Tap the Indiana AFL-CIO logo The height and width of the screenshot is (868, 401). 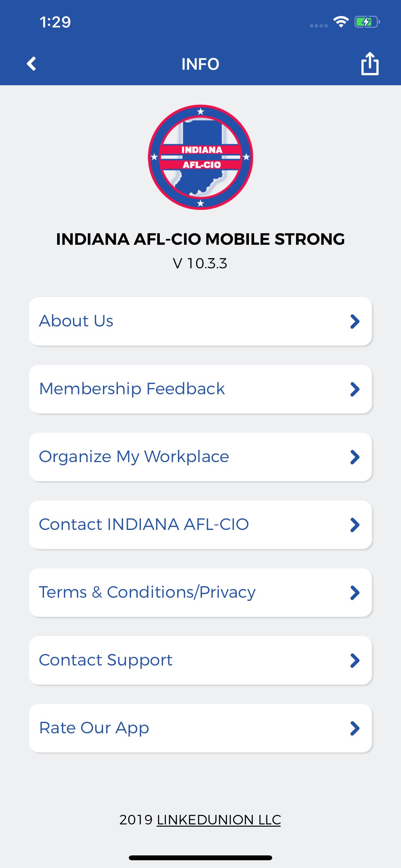coord(200,157)
